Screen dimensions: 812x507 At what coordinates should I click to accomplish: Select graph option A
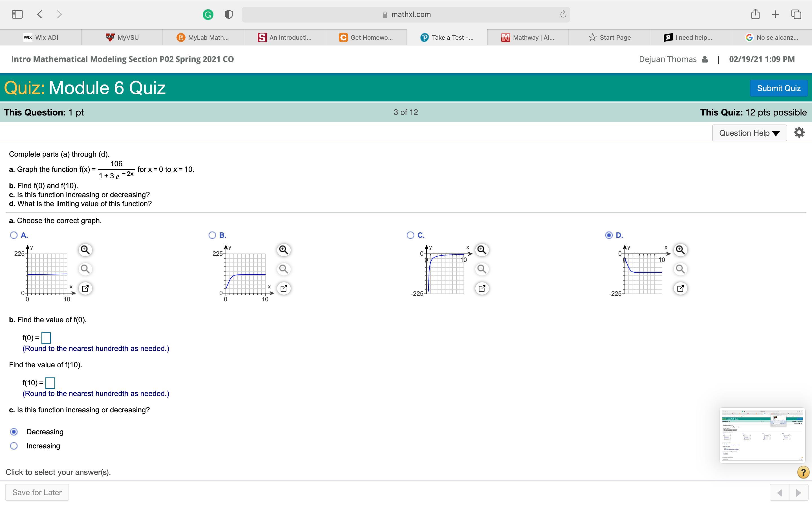(14, 235)
